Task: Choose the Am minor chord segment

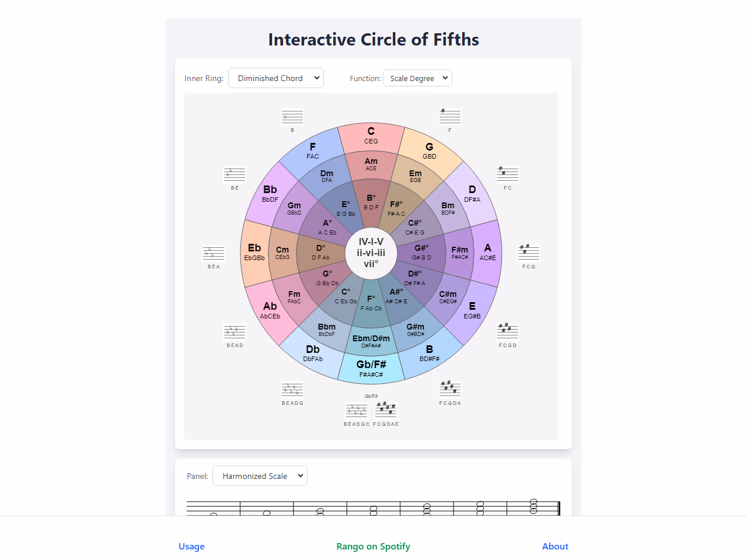Action: click(x=371, y=164)
